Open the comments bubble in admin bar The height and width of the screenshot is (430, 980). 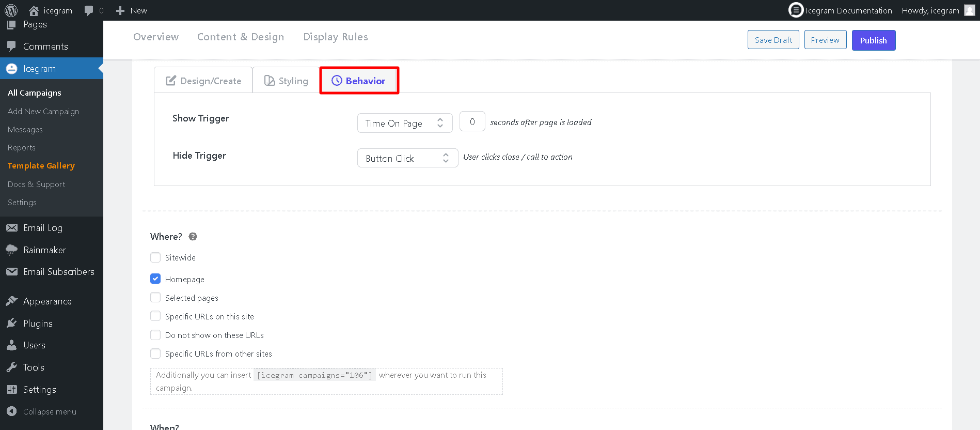89,10
